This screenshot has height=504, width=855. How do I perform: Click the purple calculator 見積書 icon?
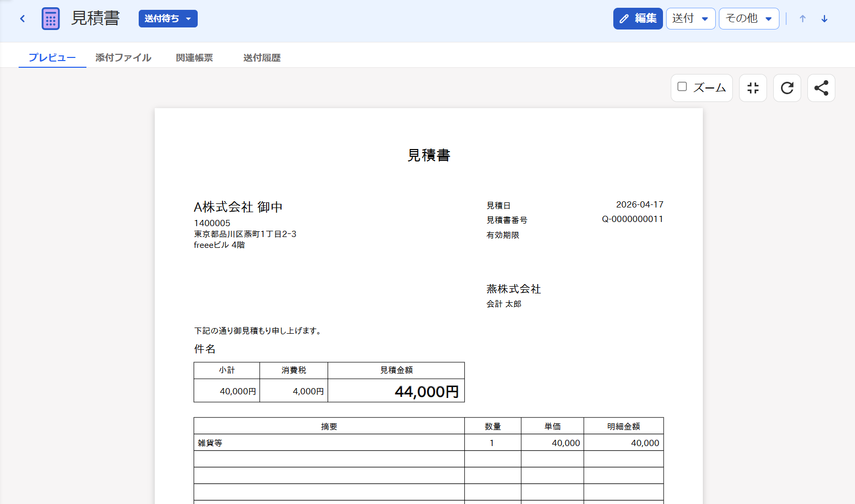click(x=51, y=19)
